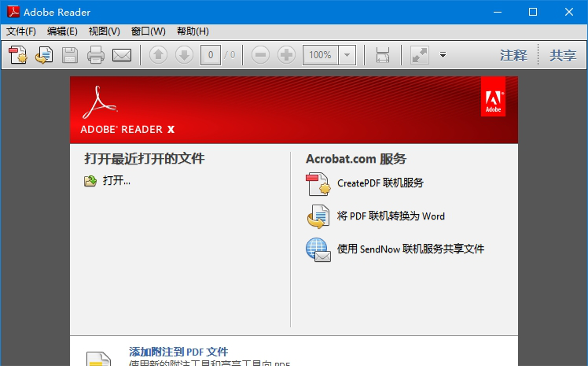This screenshot has width=588, height=380.
Task: Click the zoom out minus button
Action: point(260,55)
